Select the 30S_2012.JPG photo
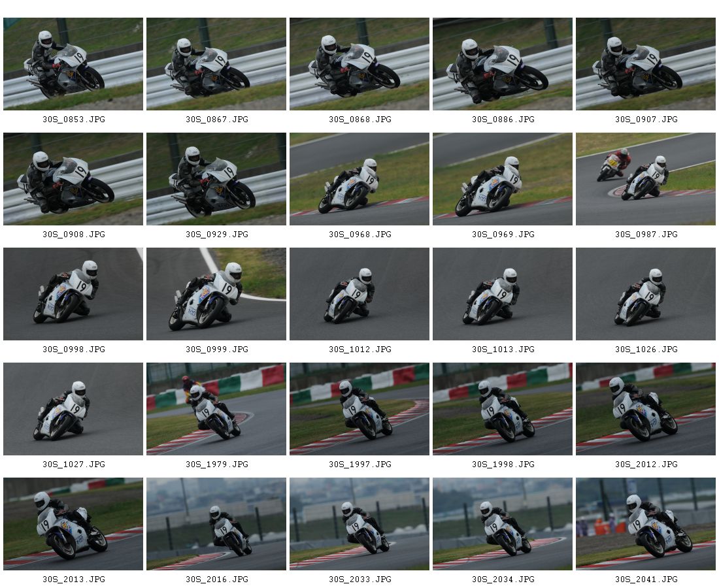Screen dimensions: 719x588 [x=645, y=409]
